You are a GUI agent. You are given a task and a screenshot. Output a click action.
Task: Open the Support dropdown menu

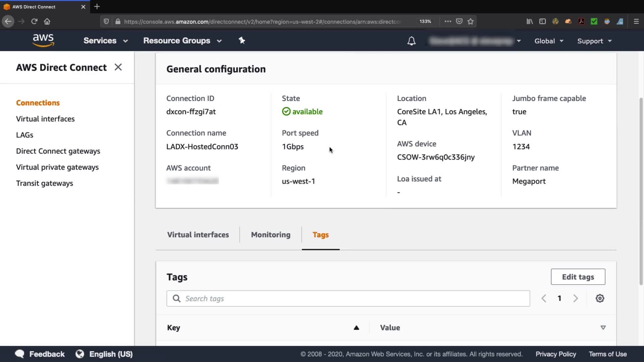594,41
